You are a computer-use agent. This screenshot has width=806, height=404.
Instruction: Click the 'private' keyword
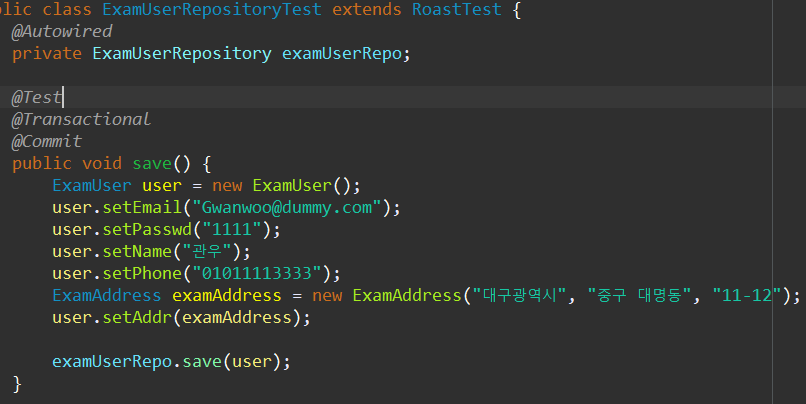click(x=47, y=53)
